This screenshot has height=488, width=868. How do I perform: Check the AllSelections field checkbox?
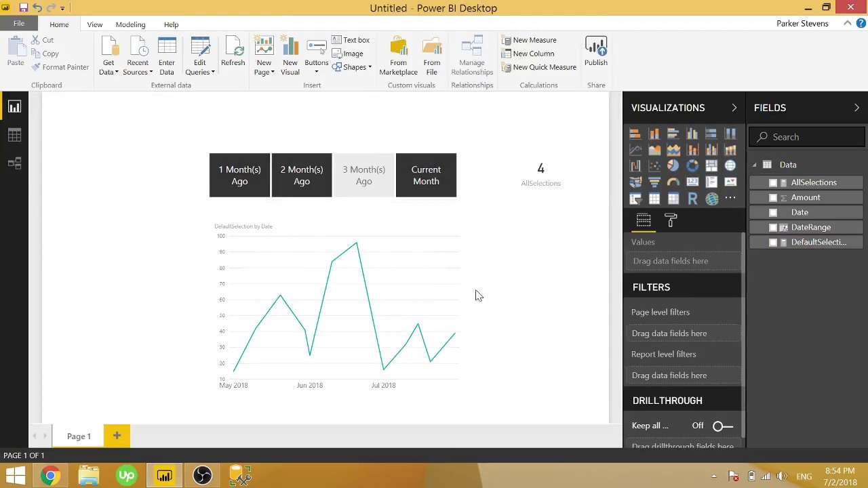[x=773, y=182]
